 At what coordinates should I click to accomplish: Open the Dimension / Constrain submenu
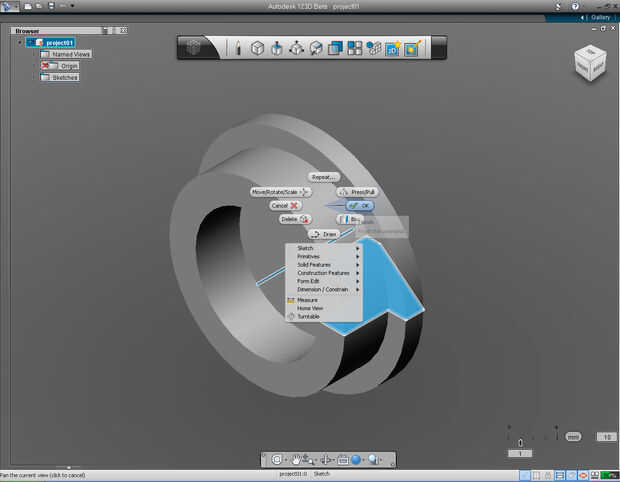(x=324, y=289)
